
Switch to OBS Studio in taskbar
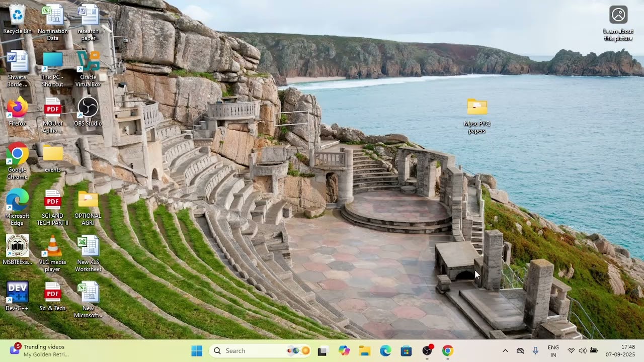(x=427, y=351)
